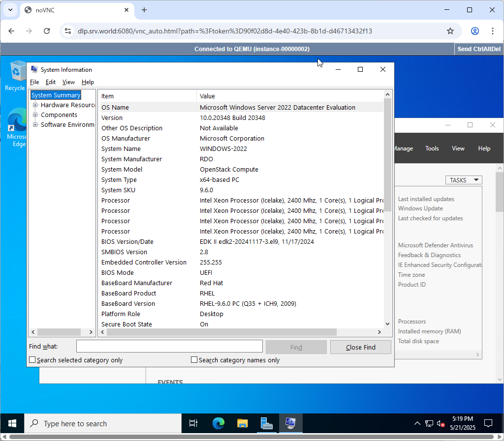
Task: Open the browser three-dot menu
Action: (x=492, y=31)
